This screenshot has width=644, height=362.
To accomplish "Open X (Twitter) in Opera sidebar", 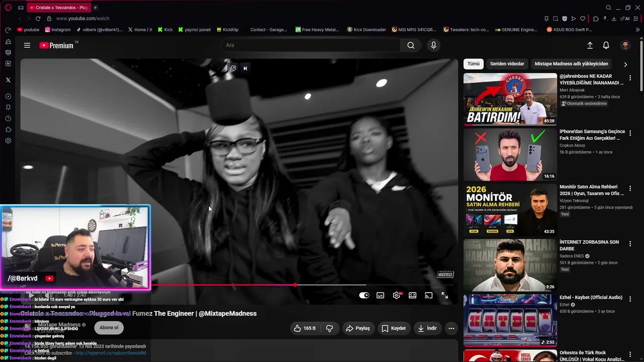I will click(x=8, y=80).
